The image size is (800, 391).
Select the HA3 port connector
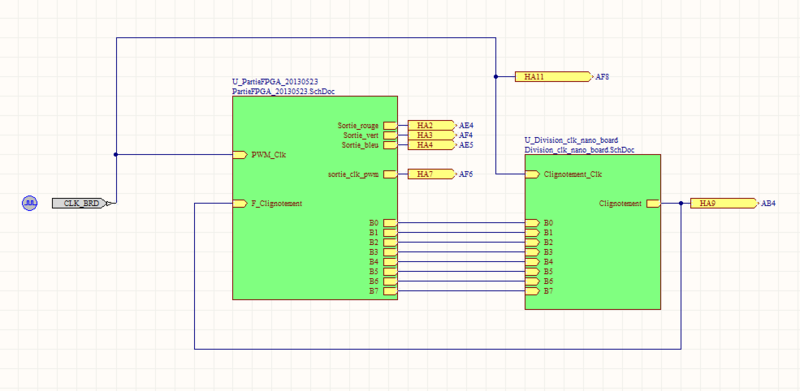pos(432,135)
